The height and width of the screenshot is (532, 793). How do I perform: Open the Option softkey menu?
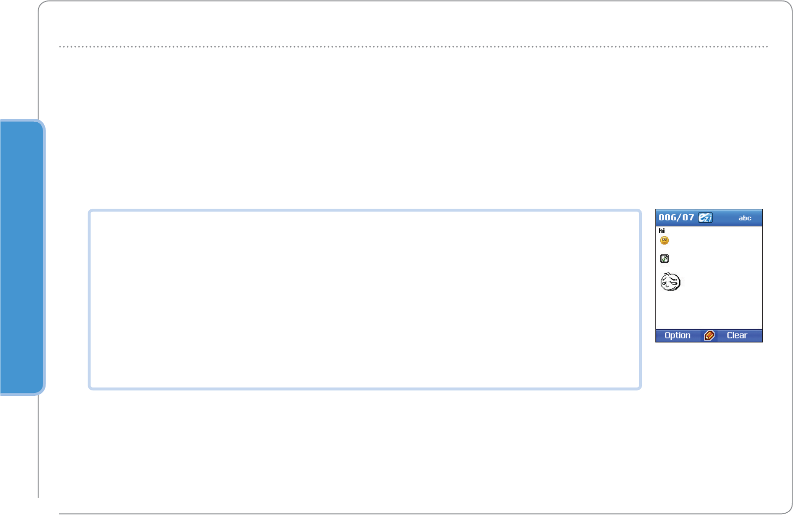click(677, 336)
